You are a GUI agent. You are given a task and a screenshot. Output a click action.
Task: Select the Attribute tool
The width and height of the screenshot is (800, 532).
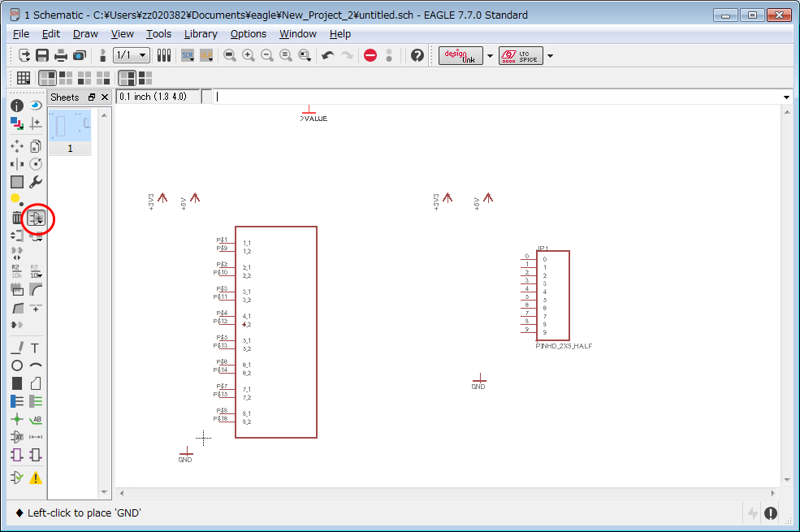(x=17, y=437)
